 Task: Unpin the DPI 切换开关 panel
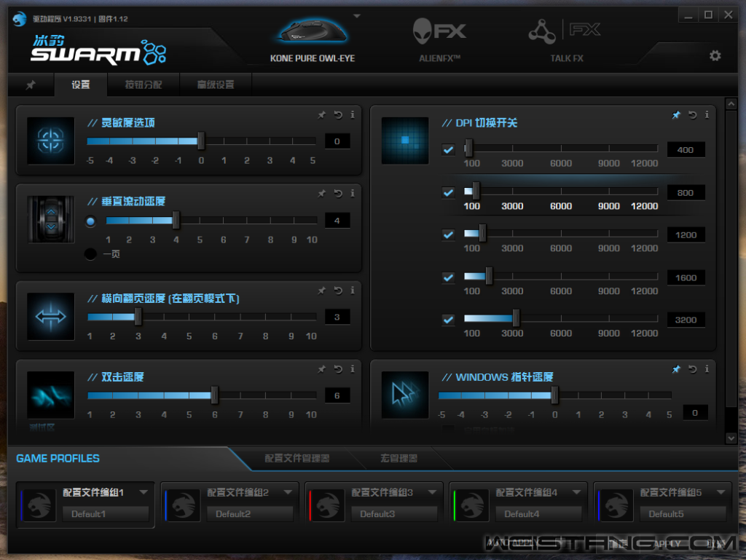676,114
